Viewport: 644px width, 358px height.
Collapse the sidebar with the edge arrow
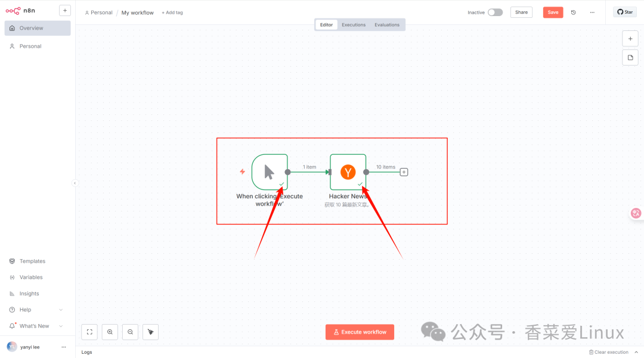tap(75, 183)
